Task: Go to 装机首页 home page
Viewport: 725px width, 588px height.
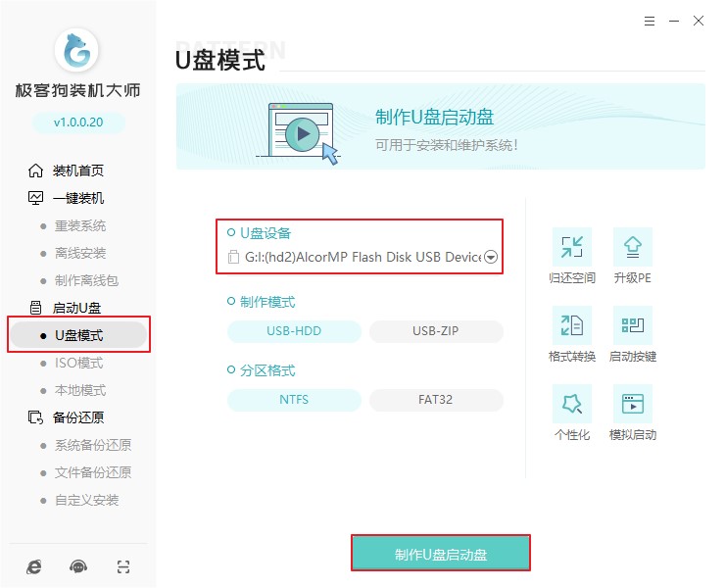Action: coord(77,171)
